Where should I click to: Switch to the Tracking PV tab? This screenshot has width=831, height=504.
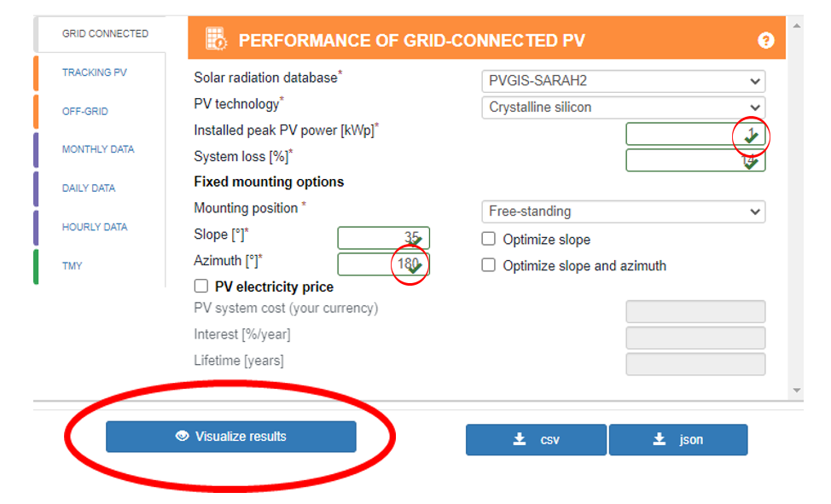point(95,72)
